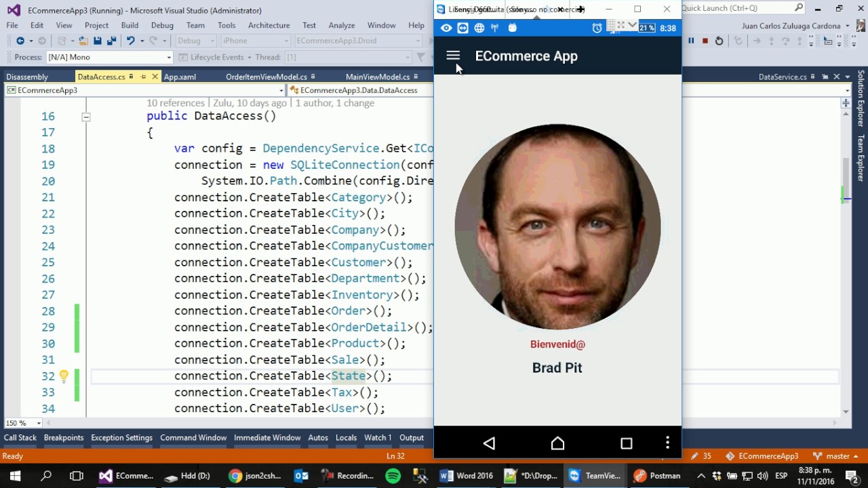Click the circular profile photo in app

pyautogui.click(x=557, y=227)
